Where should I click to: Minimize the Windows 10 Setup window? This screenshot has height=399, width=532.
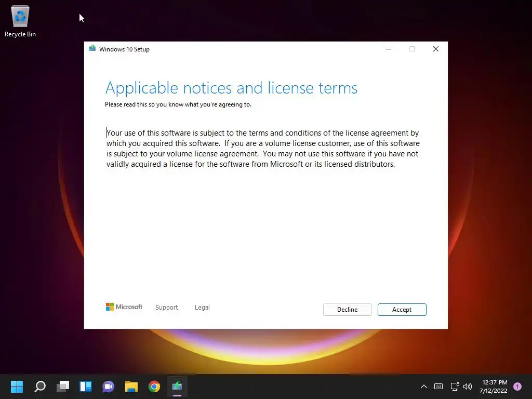click(389, 49)
